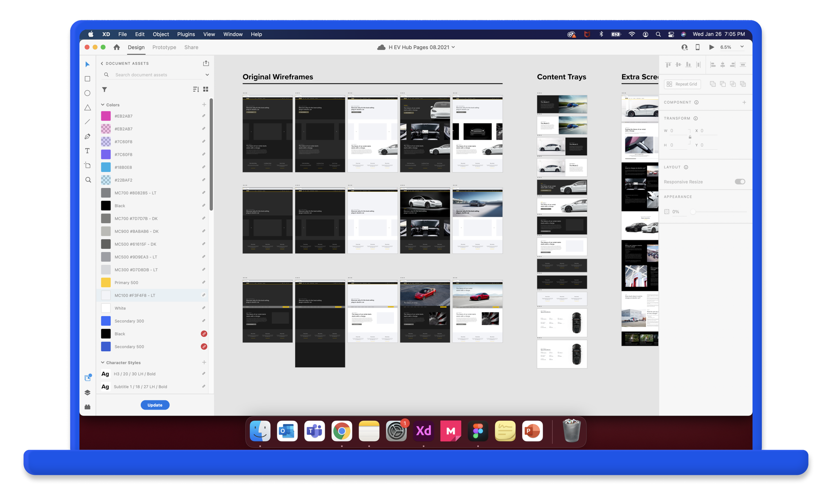Toggle width height aspect lock
Screen dimensions: 834x504
click(690, 137)
